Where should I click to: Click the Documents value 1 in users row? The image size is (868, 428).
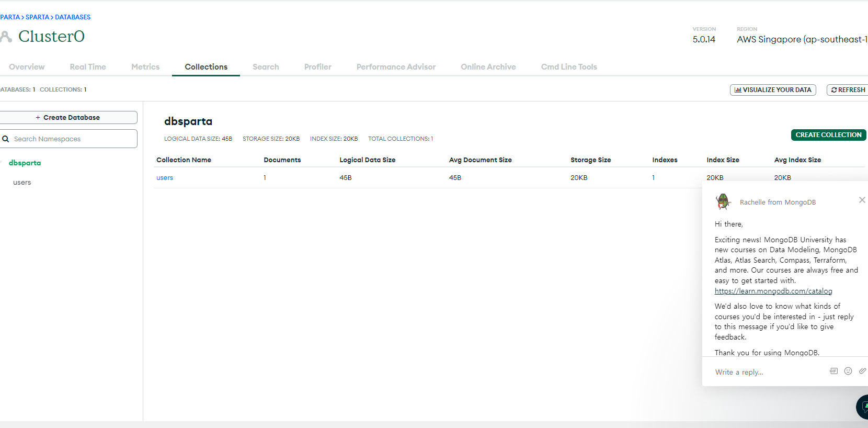point(265,178)
